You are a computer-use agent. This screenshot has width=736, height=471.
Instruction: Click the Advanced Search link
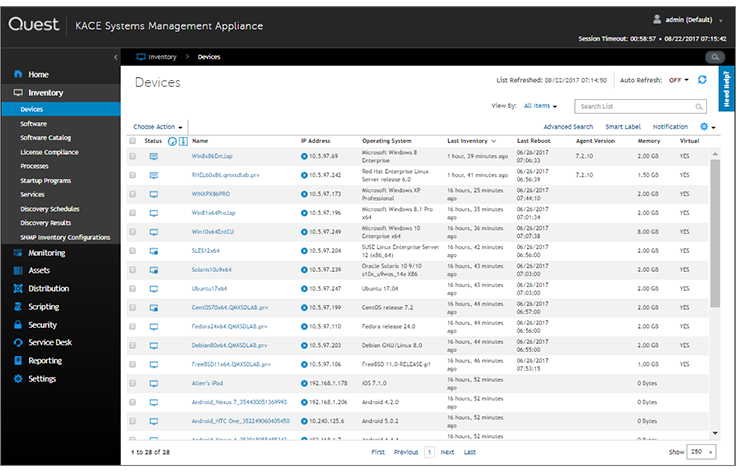(568, 127)
